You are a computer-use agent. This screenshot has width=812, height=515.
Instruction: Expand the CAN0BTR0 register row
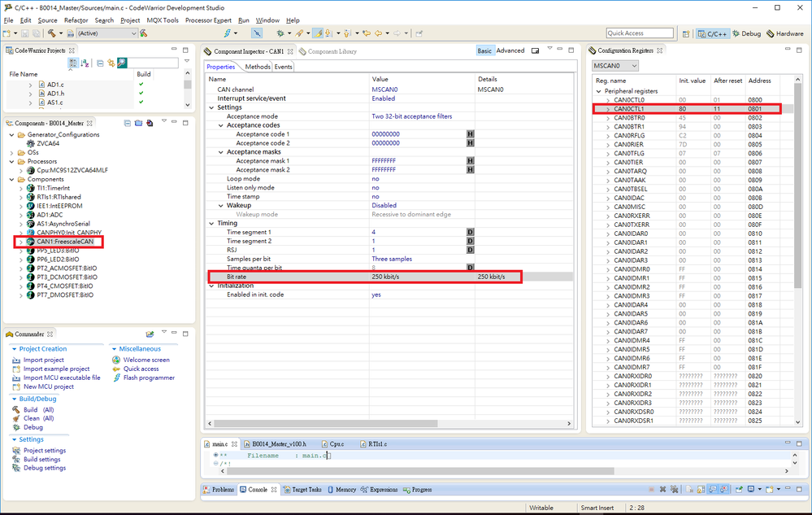[x=608, y=118]
